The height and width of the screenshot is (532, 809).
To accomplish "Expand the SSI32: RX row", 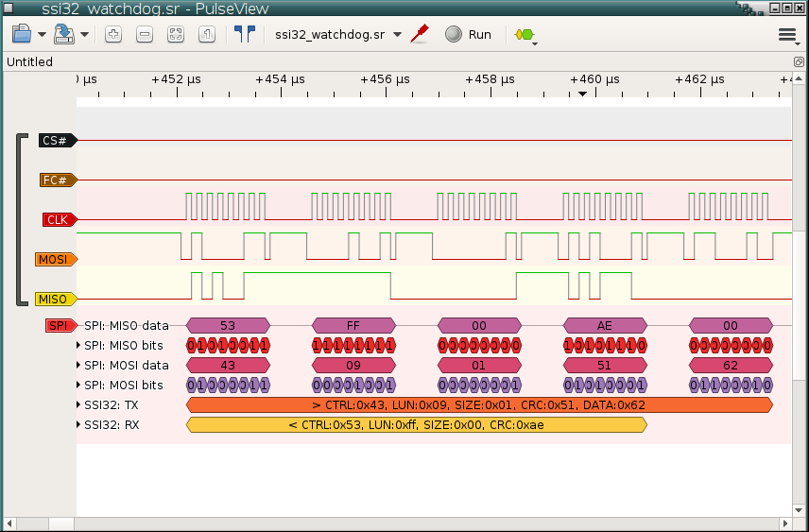I will [x=78, y=424].
